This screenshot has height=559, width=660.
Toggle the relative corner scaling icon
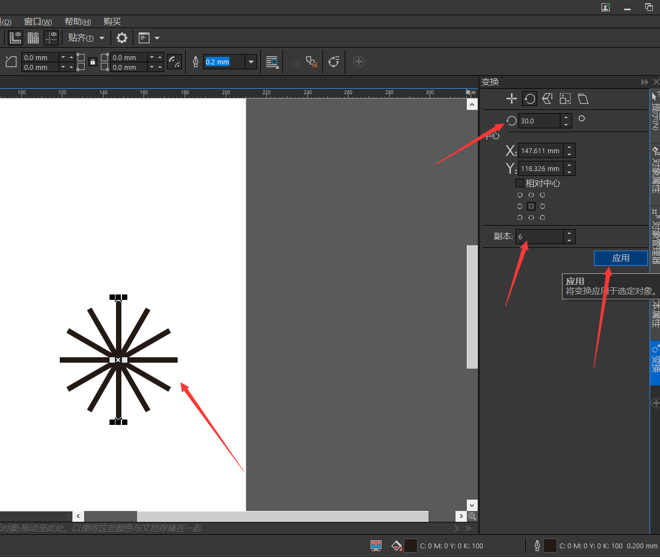pos(175,62)
